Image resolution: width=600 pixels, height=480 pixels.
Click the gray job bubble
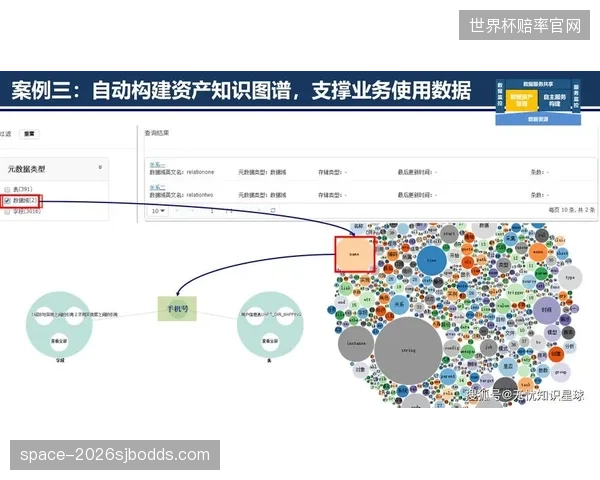pyautogui.click(x=489, y=348)
